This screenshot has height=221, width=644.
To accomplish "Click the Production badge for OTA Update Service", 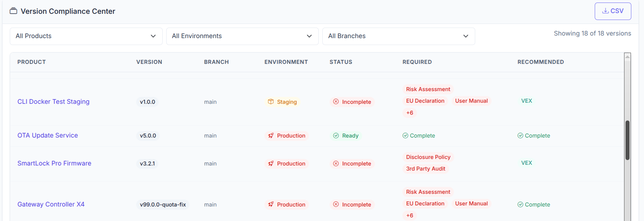I will (287, 135).
